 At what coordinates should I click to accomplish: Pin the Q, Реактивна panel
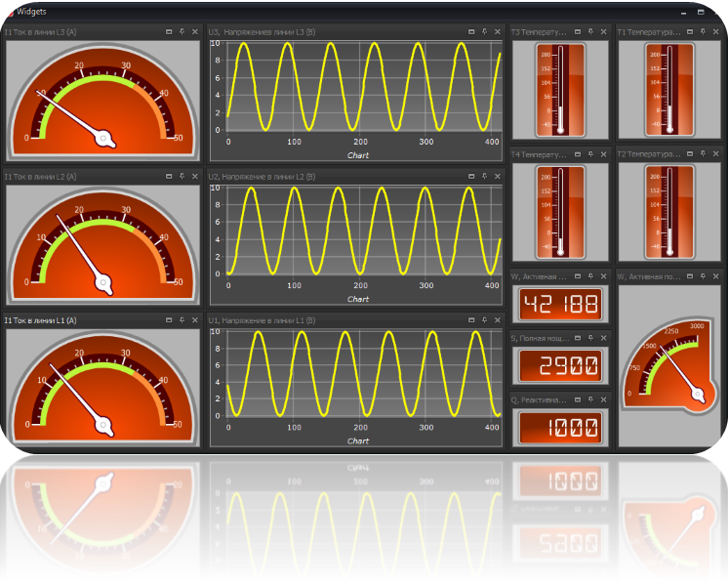coord(590,399)
